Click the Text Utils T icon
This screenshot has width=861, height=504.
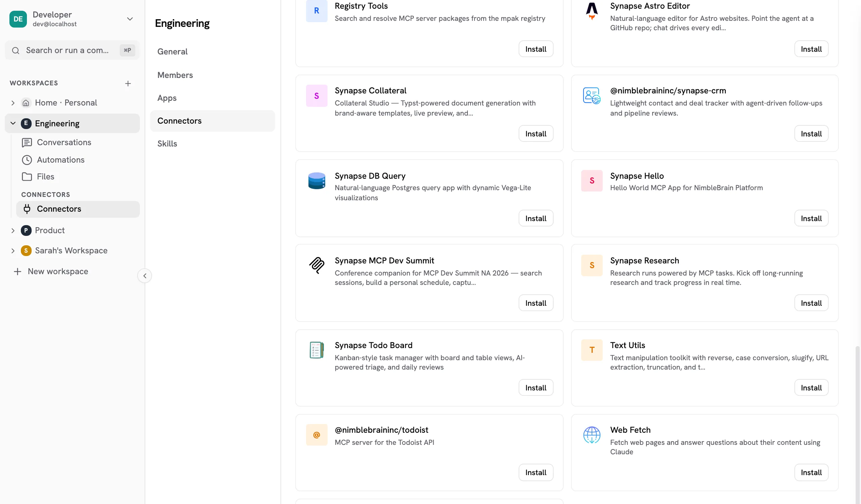pyautogui.click(x=592, y=350)
